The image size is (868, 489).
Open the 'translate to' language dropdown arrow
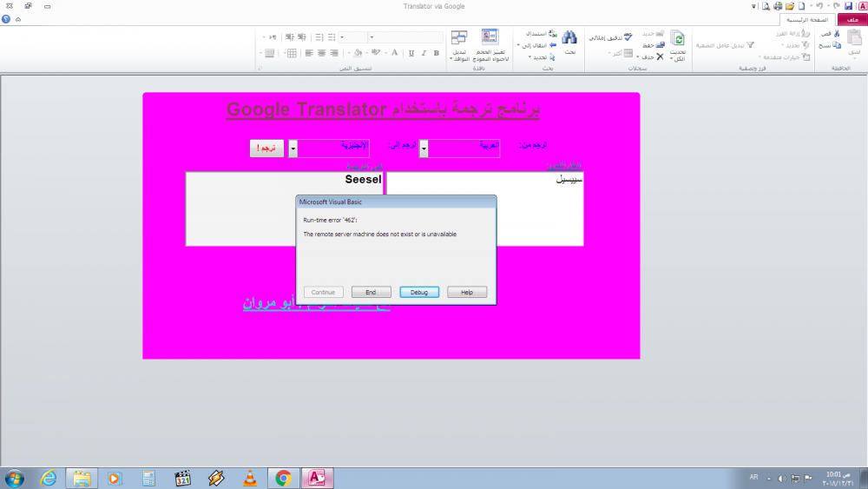pyautogui.click(x=293, y=149)
